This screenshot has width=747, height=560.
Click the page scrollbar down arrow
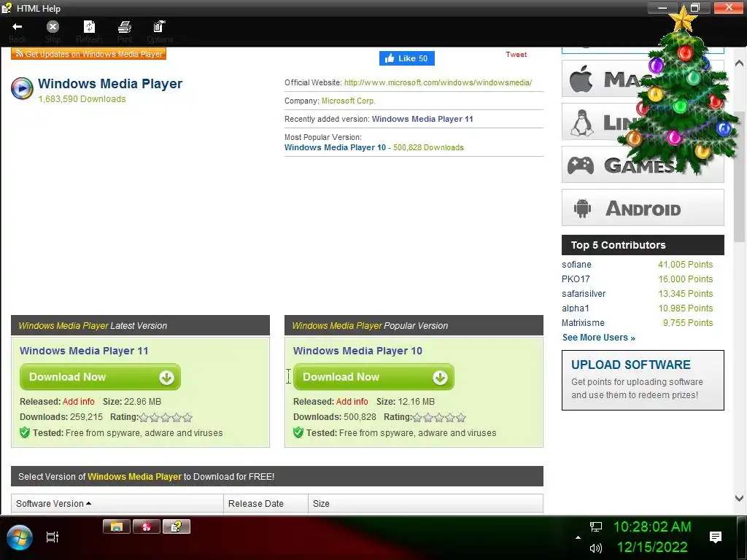(x=740, y=499)
